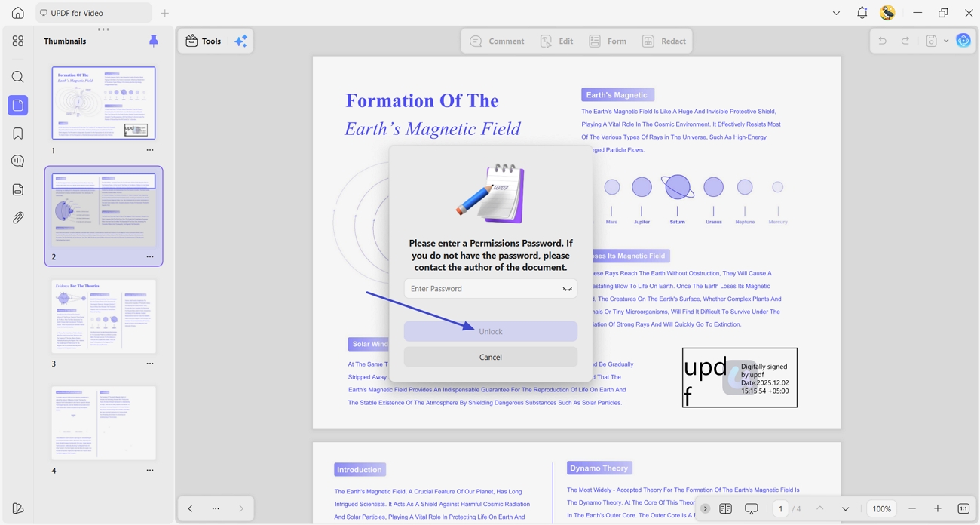980x525 pixels.
Task: Click the Redo arrow icon
Action: [x=905, y=41]
